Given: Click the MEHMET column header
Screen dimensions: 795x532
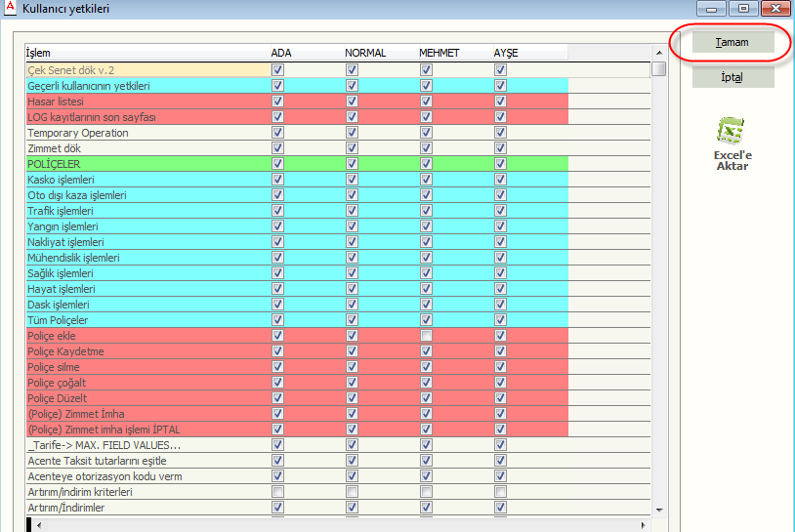Looking at the screenshot, I should pos(439,52).
